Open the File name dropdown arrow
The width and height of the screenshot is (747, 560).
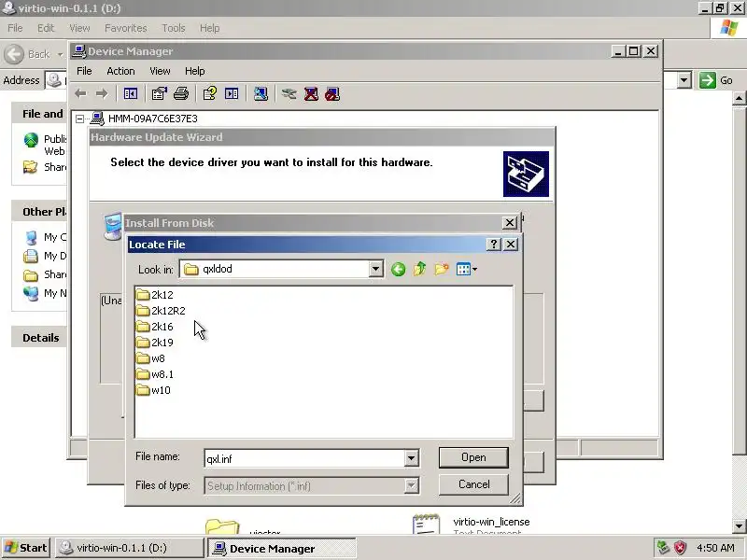411,458
